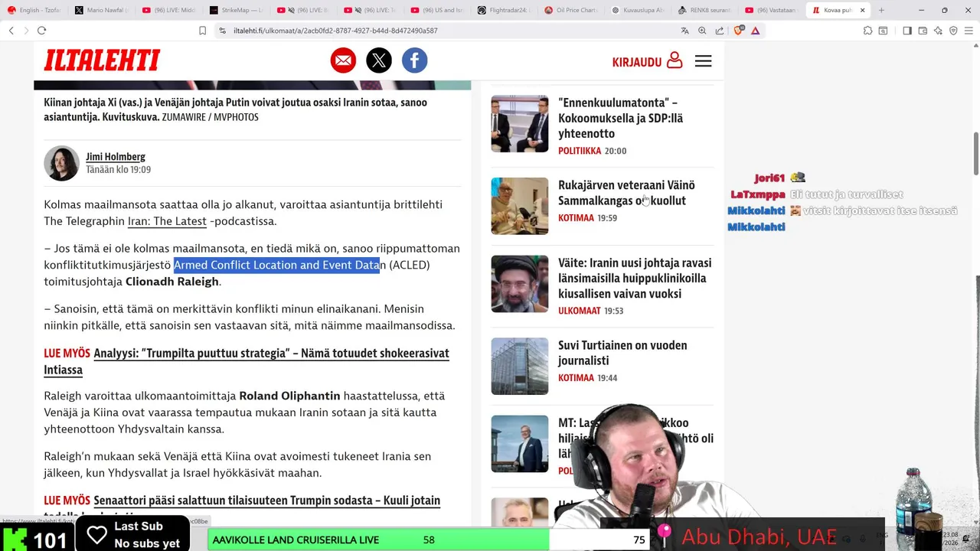Switch to the StrikeMap tab
Viewport: 980px width, 551px height.
tap(237, 10)
